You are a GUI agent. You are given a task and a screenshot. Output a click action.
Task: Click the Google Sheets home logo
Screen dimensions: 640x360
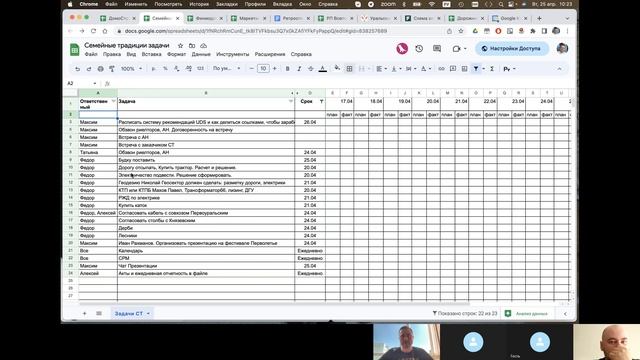pyautogui.click(x=74, y=49)
